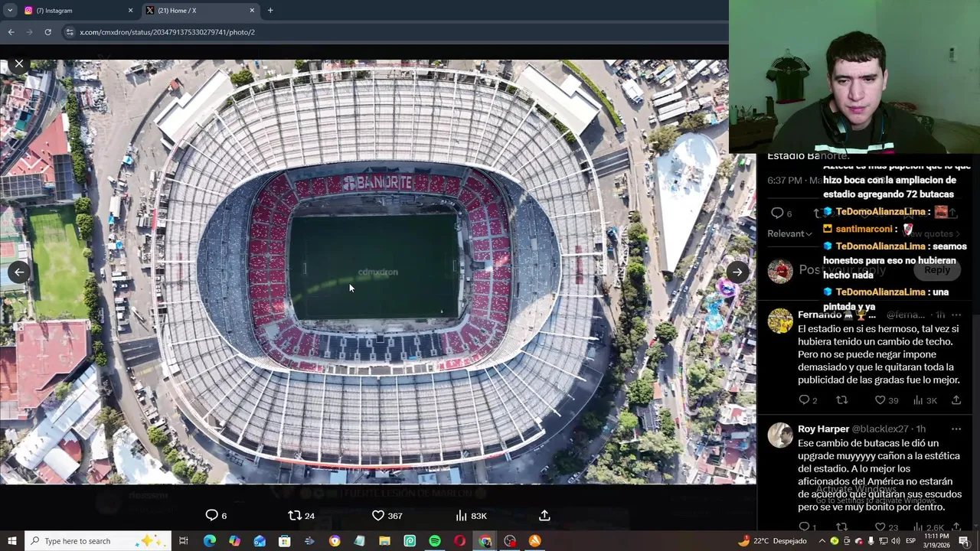Open Microsoft Copilot from taskbar

(x=234, y=541)
